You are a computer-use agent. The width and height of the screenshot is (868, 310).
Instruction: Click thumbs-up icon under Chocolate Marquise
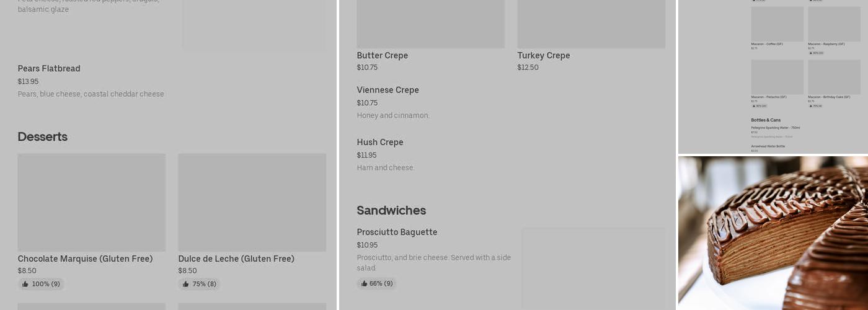point(25,284)
